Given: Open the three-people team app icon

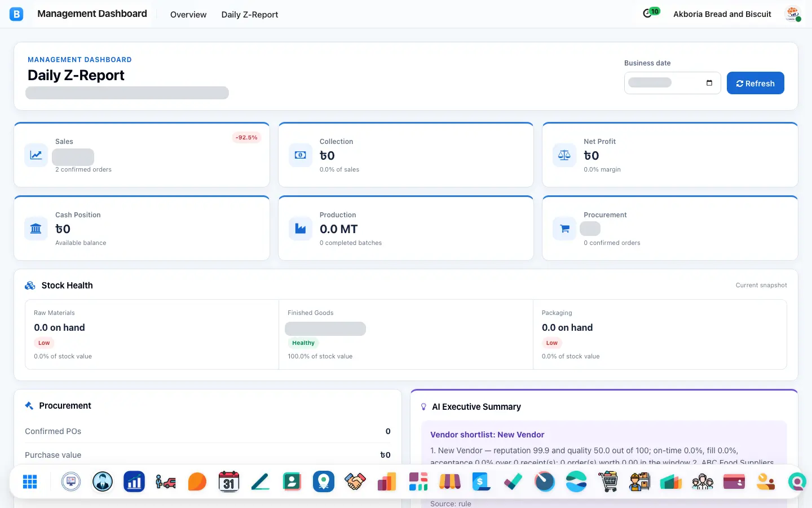Looking at the screenshot, I should pos(703,481).
